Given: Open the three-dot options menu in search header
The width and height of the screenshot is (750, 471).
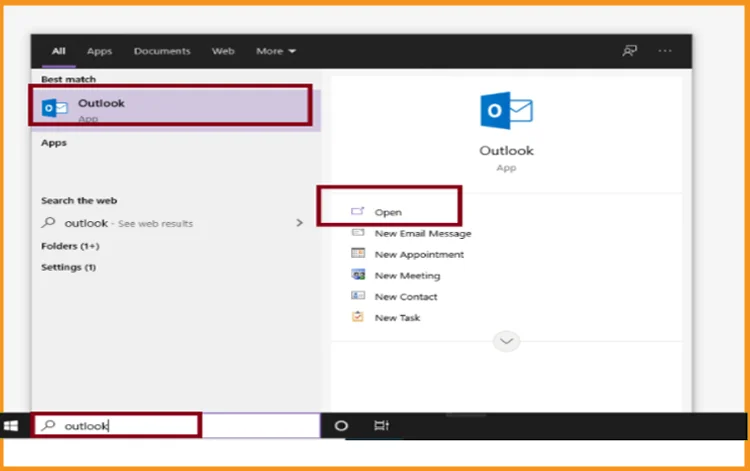Looking at the screenshot, I should (665, 51).
